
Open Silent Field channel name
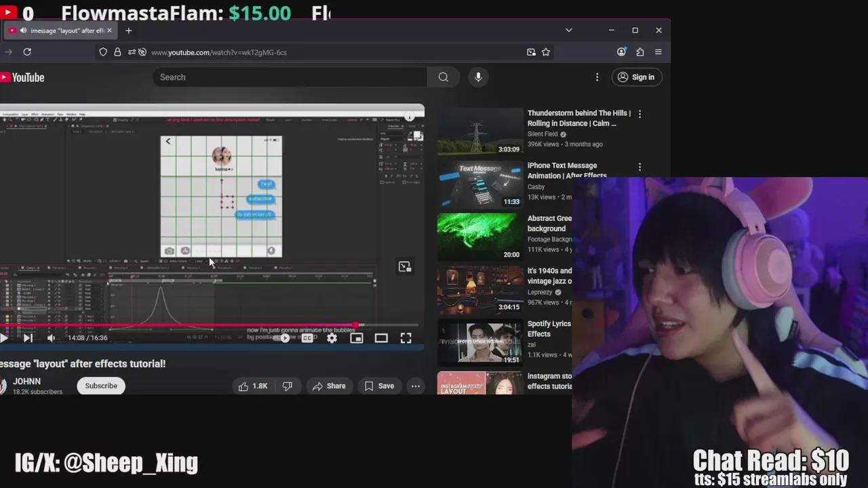click(542, 134)
